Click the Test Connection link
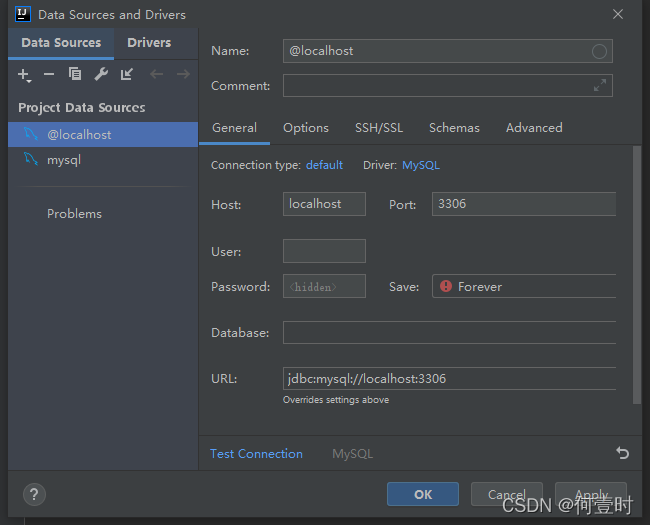The width and height of the screenshot is (650, 525). [256, 454]
